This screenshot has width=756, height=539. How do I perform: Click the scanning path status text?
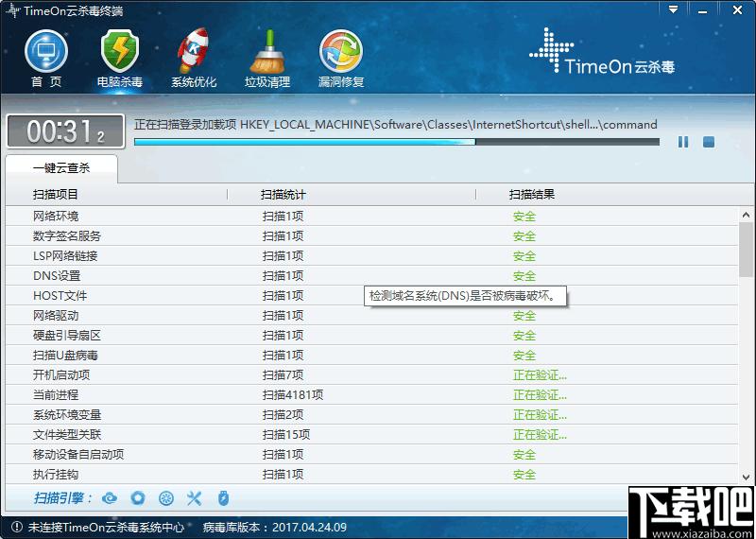(395, 125)
